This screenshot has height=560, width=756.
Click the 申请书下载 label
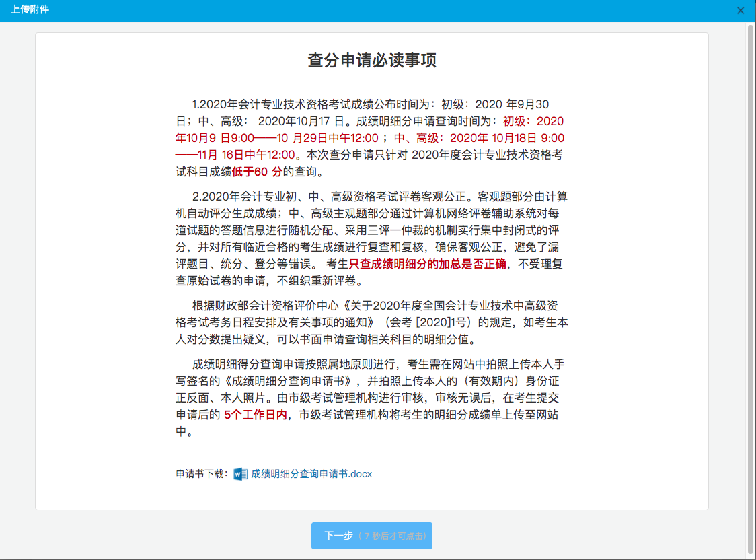pos(202,474)
